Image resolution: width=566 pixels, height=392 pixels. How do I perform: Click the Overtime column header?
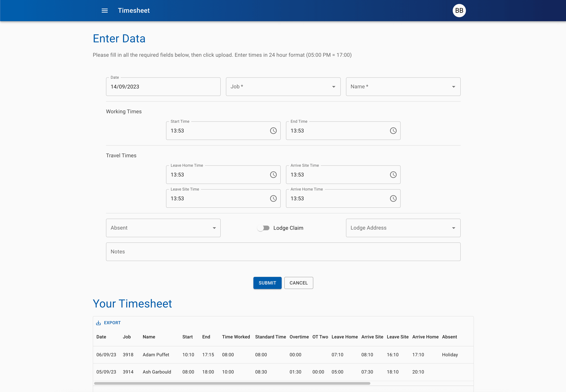(299, 337)
